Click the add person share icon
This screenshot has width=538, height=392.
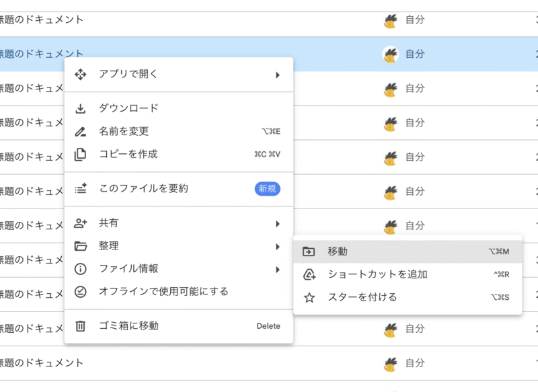[x=80, y=223]
